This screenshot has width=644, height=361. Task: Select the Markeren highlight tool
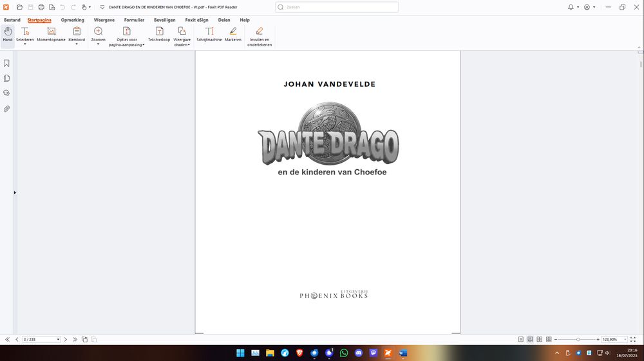(x=233, y=35)
